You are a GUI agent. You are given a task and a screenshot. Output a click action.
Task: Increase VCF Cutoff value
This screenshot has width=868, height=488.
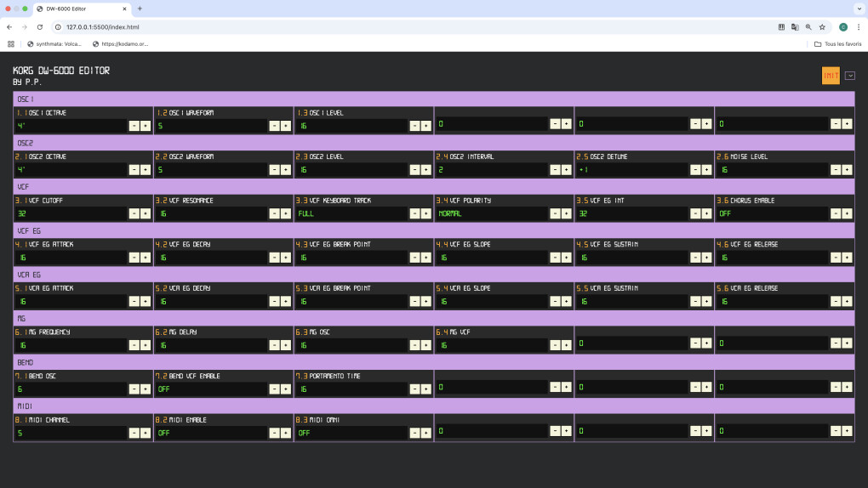pyautogui.click(x=146, y=213)
